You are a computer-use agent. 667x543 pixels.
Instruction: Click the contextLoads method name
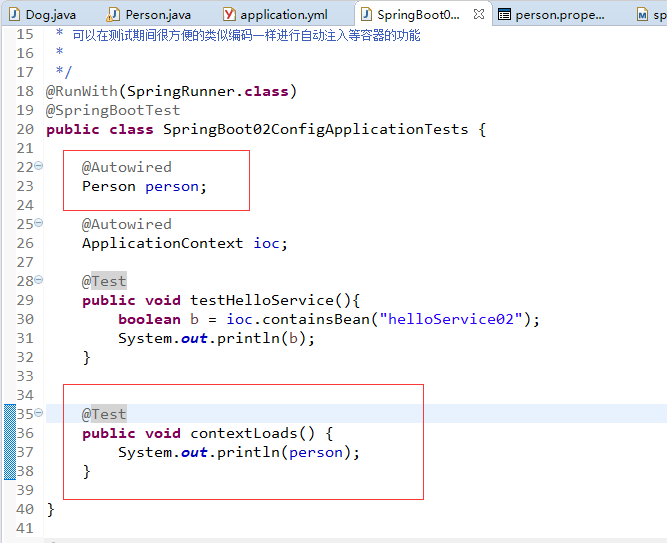tap(244, 433)
